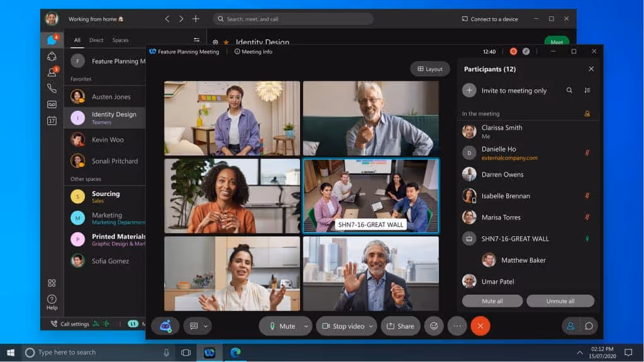Open Sourcing space

pyautogui.click(x=105, y=197)
